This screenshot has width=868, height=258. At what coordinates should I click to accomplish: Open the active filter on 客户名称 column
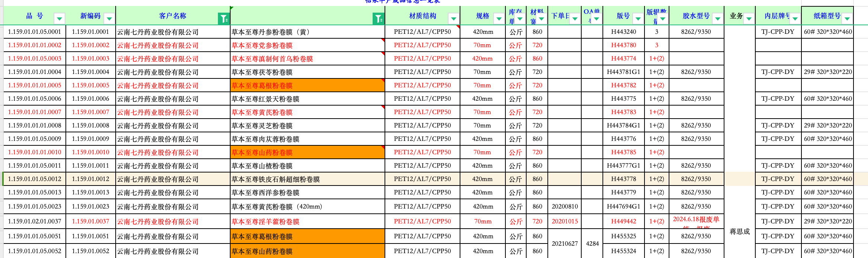click(x=224, y=18)
